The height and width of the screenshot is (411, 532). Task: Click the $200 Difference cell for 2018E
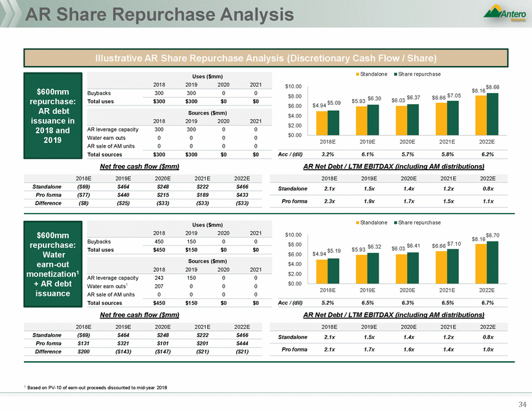tap(82, 351)
